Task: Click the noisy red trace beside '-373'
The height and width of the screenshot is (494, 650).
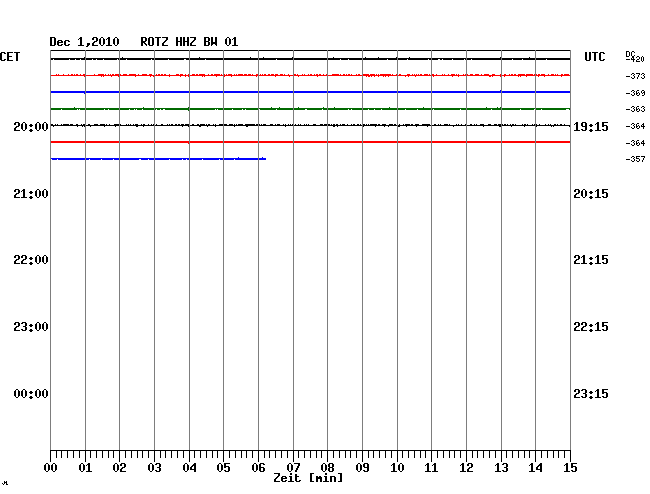Action: point(310,75)
